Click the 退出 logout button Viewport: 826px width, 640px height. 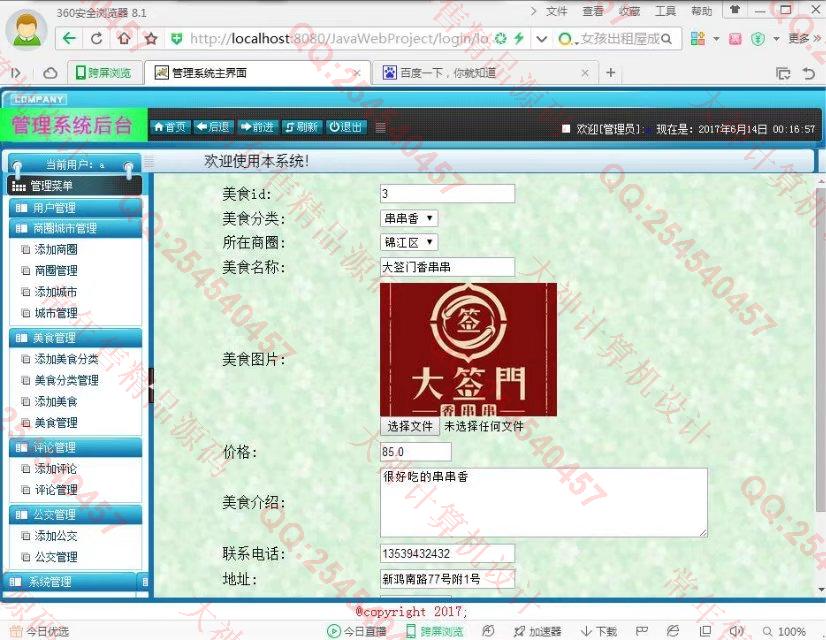coord(346,127)
